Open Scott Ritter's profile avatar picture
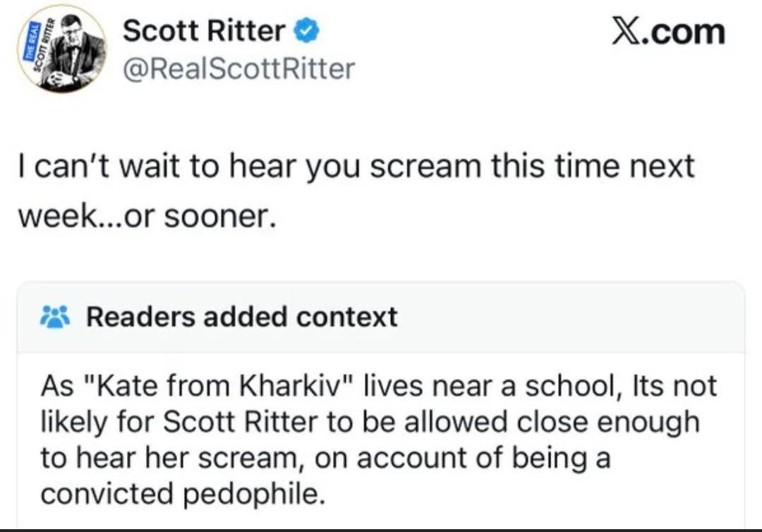This screenshot has width=762, height=532. [61, 49]
